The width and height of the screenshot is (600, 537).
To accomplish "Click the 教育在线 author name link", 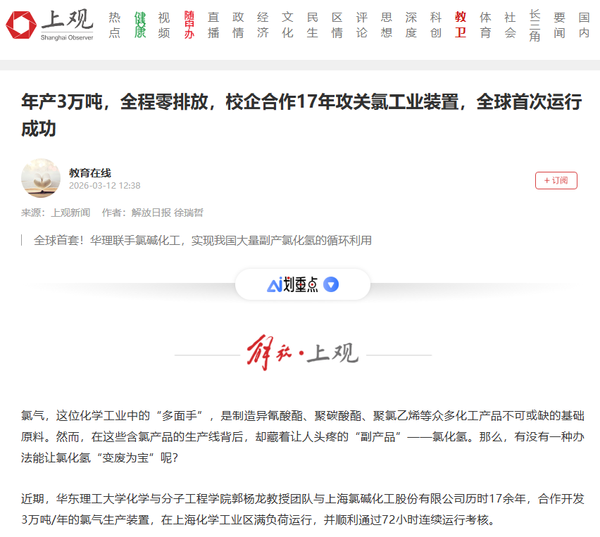I will coord(90,172).
